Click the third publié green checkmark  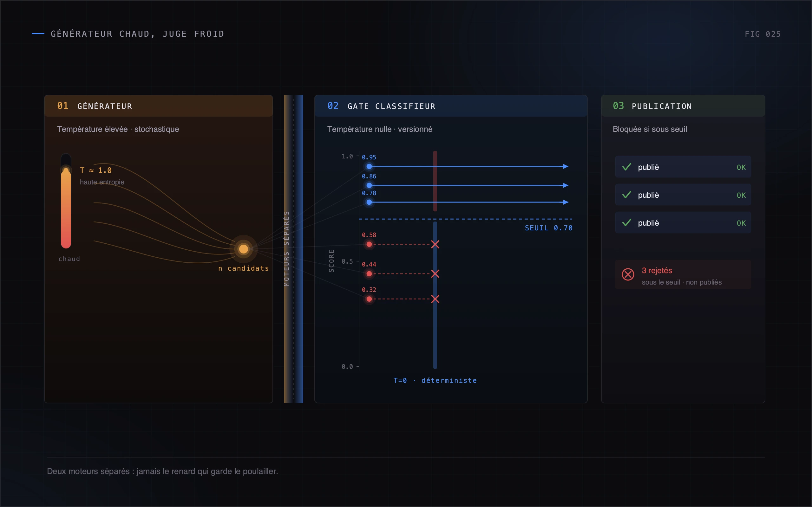pos(626,222)
